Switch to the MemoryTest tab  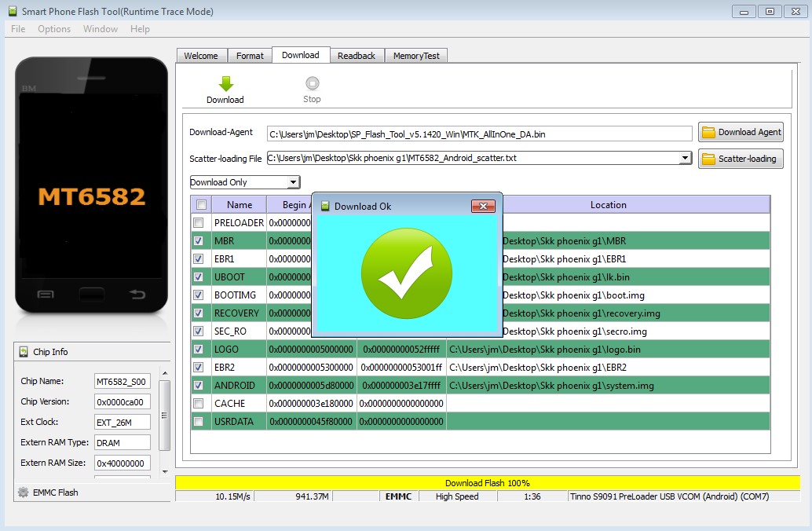(416, 56)
